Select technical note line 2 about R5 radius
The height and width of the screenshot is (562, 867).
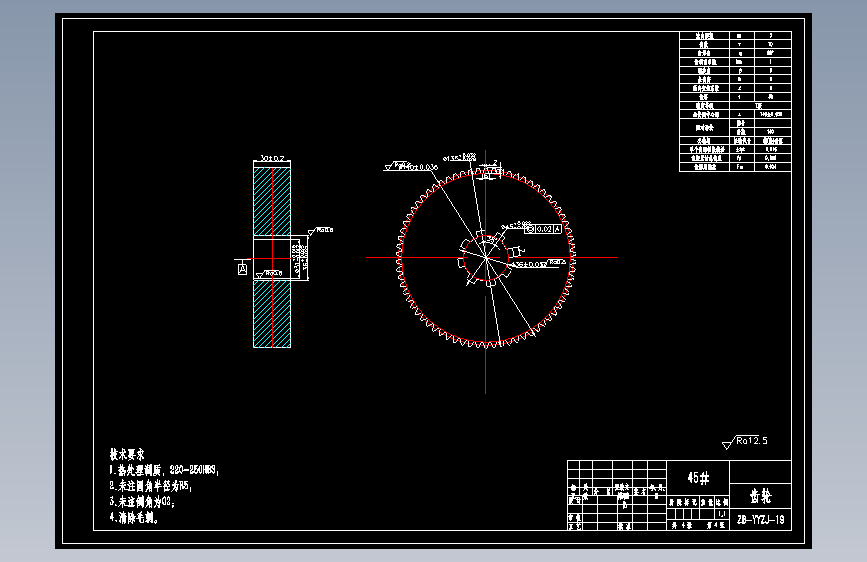point(150,486)
